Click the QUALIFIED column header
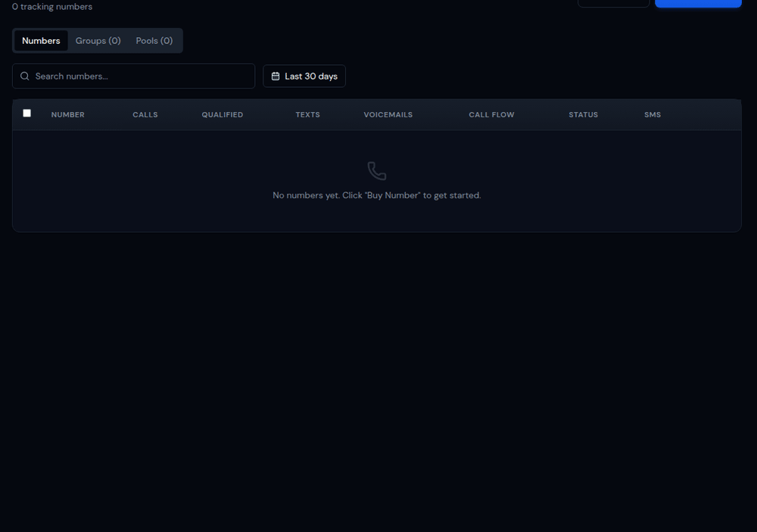 pyautogui.click(x=222, y=115)
